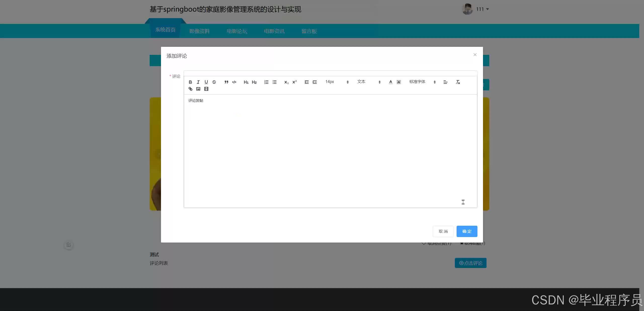Image resolution: width=644 pixels, height=311 pixels.
Task: Switch to the 电影论坛 tab
Action: click(237, 31)
